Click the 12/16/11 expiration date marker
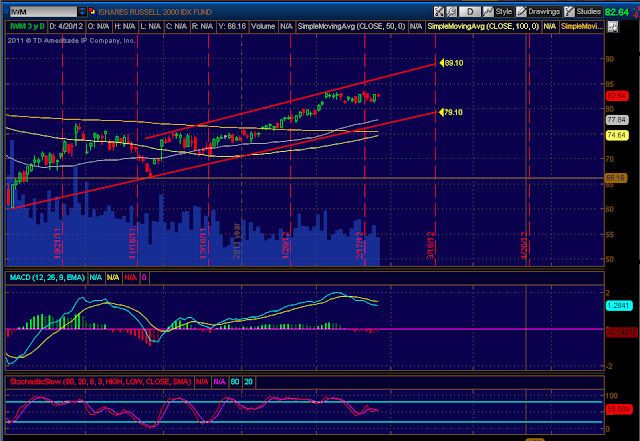The width and height of the screenshot is (640, 441). click(x=203, y=244)
